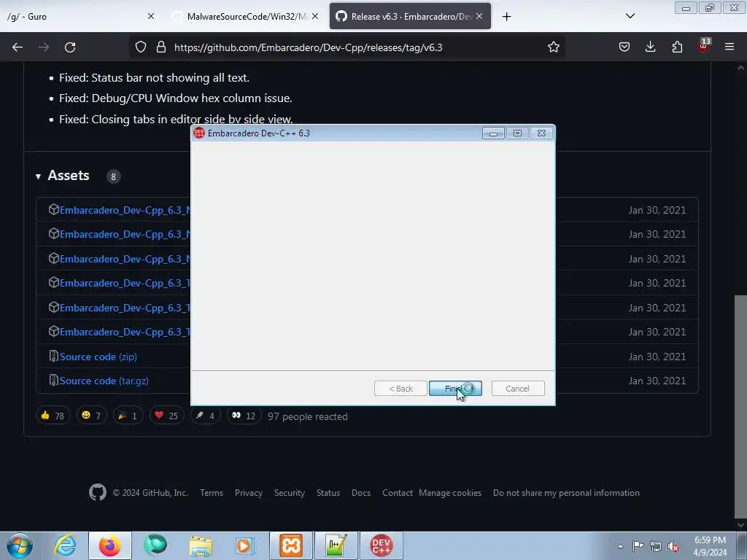Go forward one page
The image size is (747, 560).
click(44, 47)
